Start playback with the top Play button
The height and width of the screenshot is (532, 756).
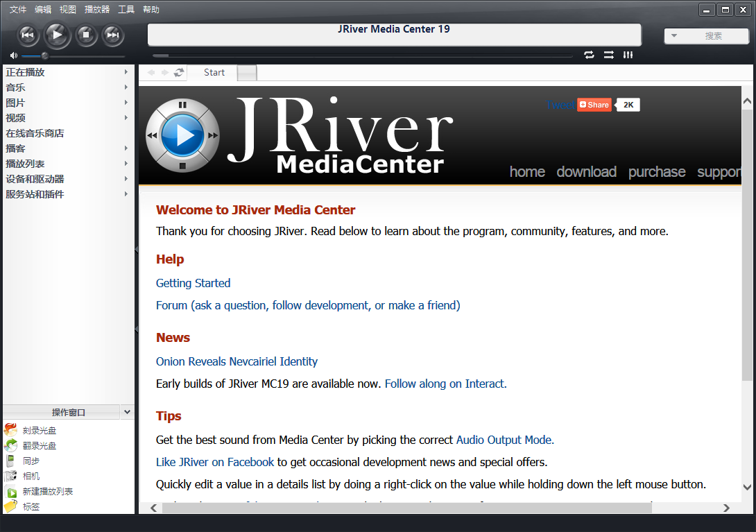(x=57, y=35)
